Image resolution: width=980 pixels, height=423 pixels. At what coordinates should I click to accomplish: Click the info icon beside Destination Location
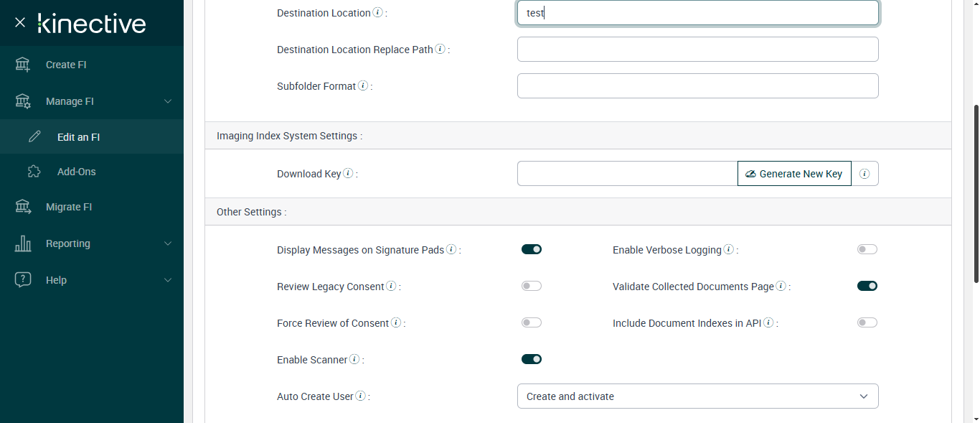[x=378, y=13]
